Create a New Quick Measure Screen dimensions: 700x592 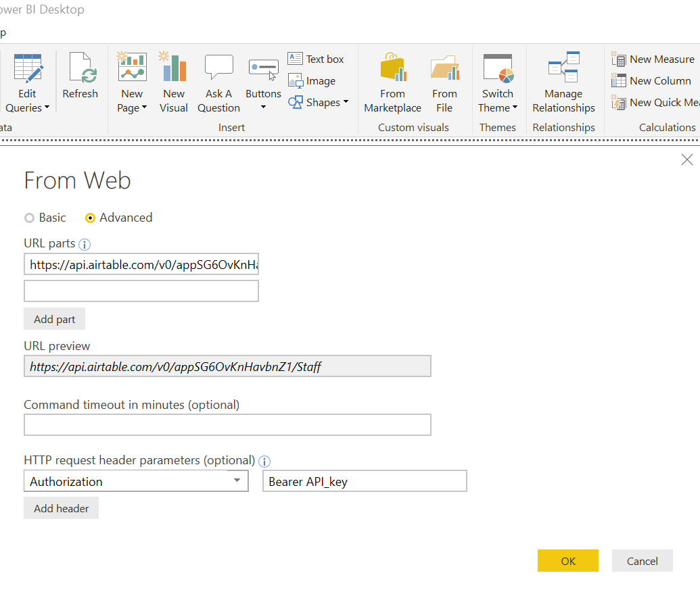655,103
